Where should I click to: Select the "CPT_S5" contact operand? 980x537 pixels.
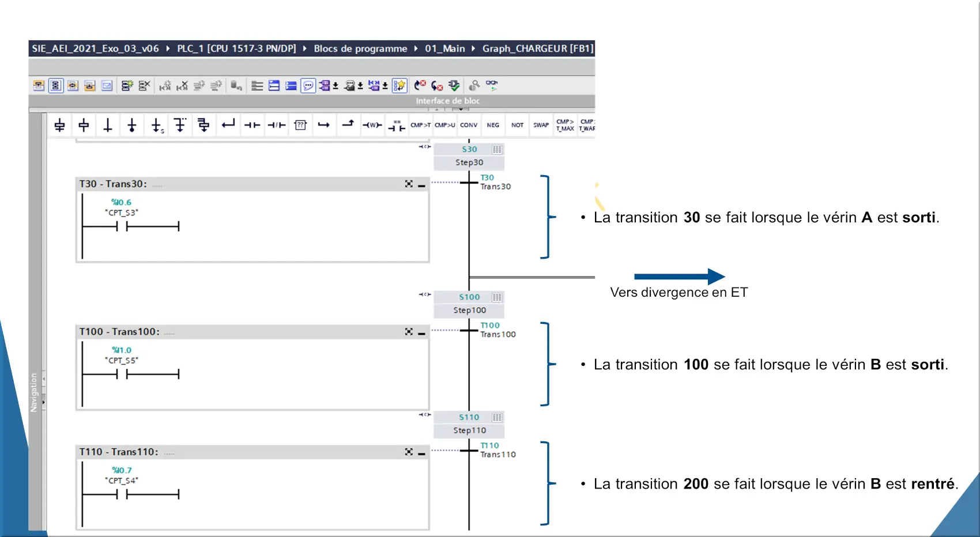[x=122, y=361]
